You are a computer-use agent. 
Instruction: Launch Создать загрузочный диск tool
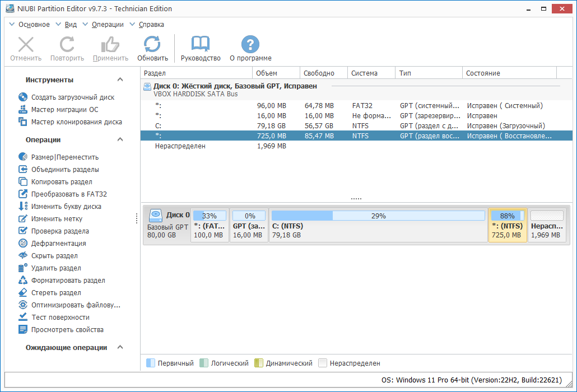pyautogui.click(x=72, y=97)
